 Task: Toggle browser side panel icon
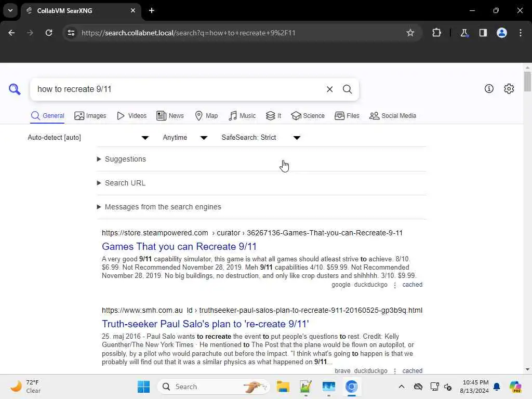tap(483, 33)
